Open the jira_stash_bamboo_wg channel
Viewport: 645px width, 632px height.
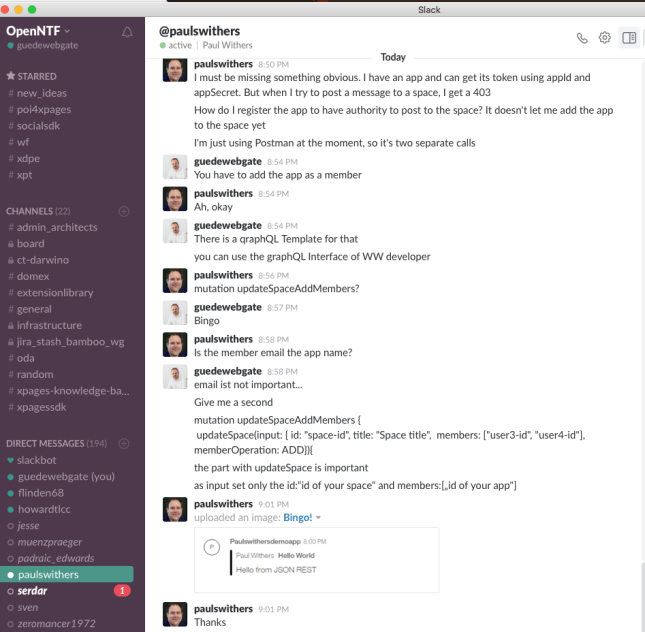tap(66, 342)
